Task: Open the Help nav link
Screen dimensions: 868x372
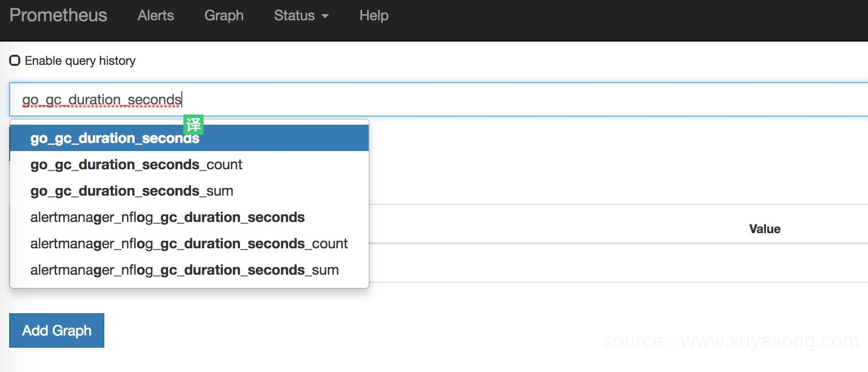Action: (x=374, y=16)
